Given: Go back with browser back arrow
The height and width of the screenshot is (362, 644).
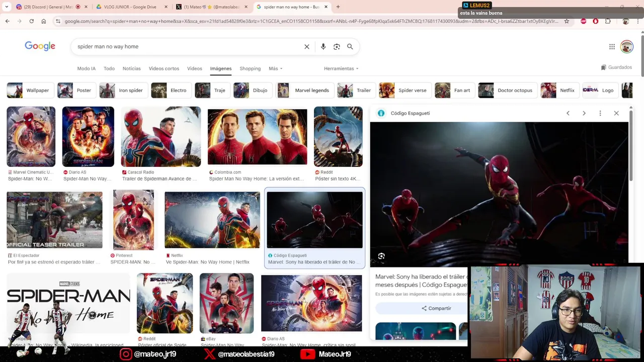Looking at the screenshot, I should [7, 21].
